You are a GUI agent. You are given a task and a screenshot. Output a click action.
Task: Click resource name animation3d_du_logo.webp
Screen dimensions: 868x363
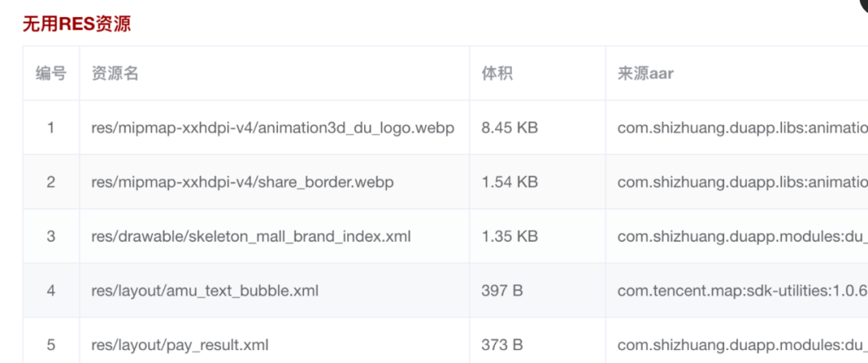(x=273, y=128)
